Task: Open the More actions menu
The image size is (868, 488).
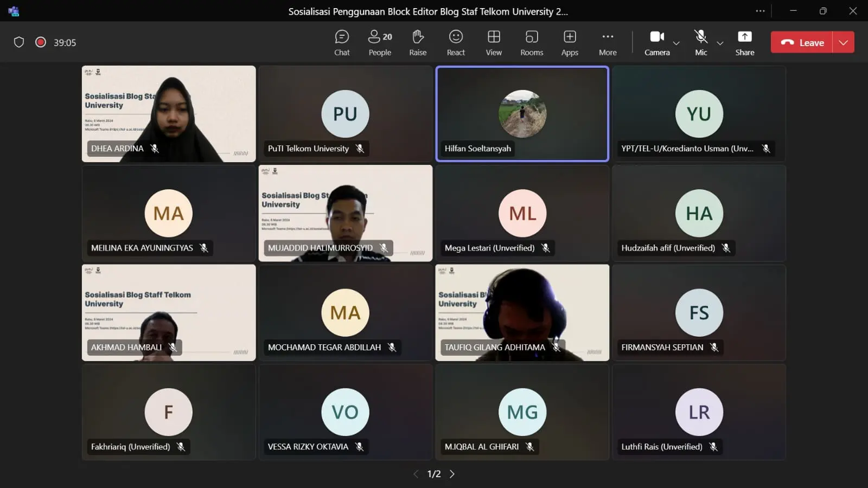Action: 608,43
